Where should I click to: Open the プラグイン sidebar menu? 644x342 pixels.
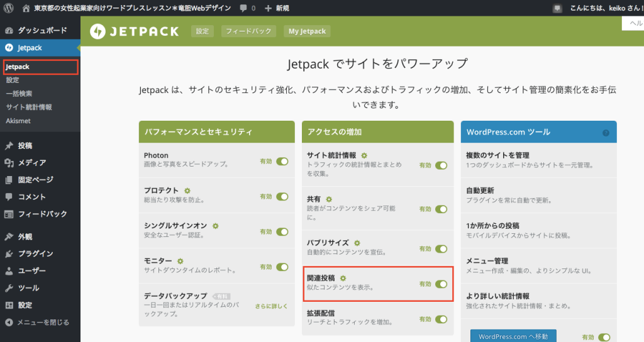pyautogui.click(x=40, y=254)
